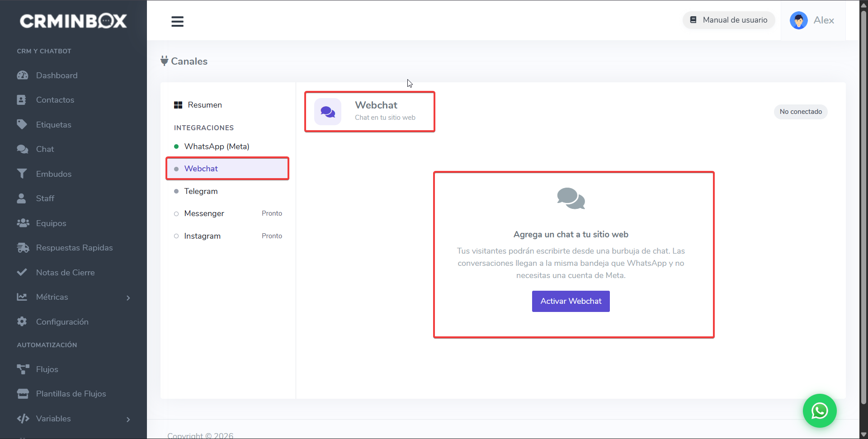Expand the Métricas submenu chevron

click(x=128, y=297)
